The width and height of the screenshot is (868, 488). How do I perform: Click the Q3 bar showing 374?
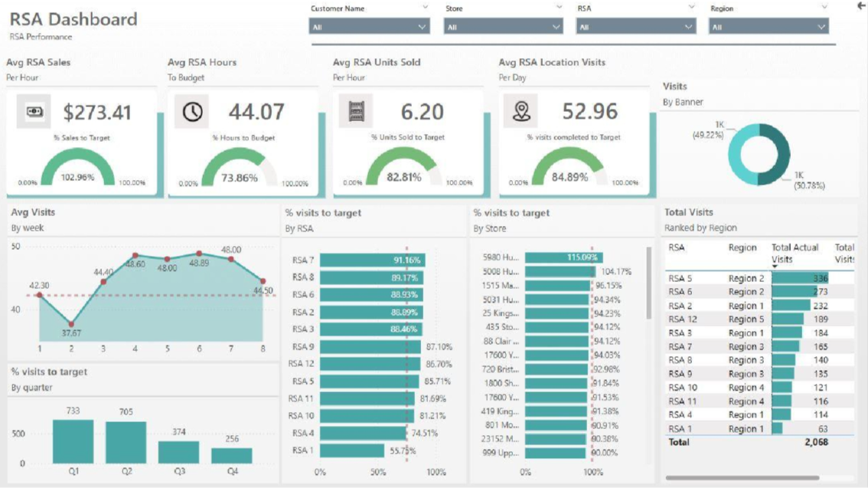[179, 452]
